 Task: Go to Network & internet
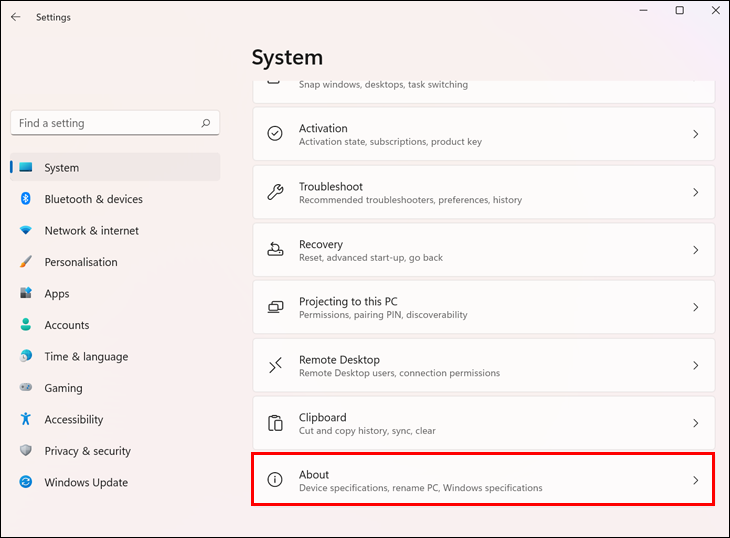coord(115,230)
